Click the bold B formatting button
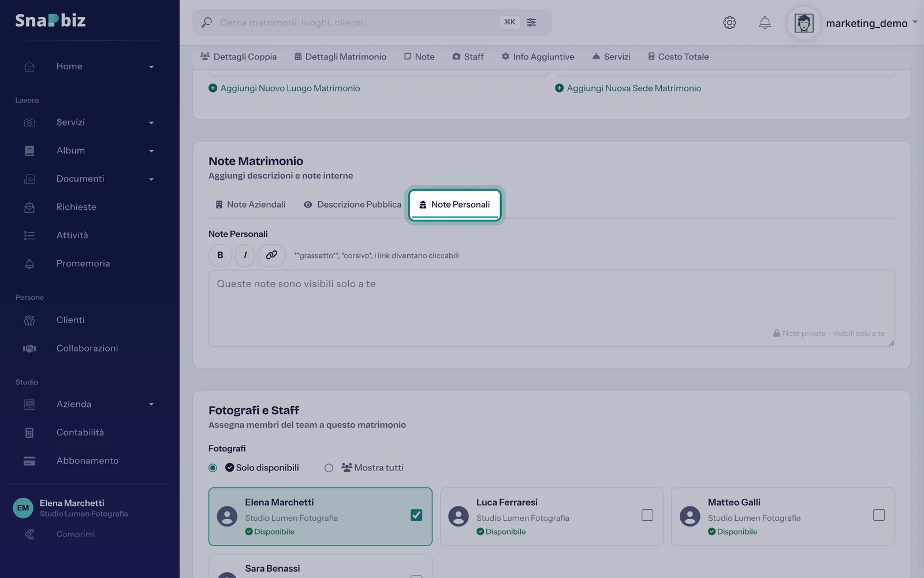This screenshot has width=924, height=578. point(220,255)
